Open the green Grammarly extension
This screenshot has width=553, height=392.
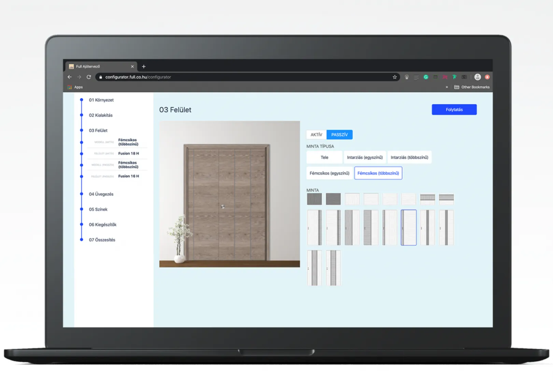(426, 77)
